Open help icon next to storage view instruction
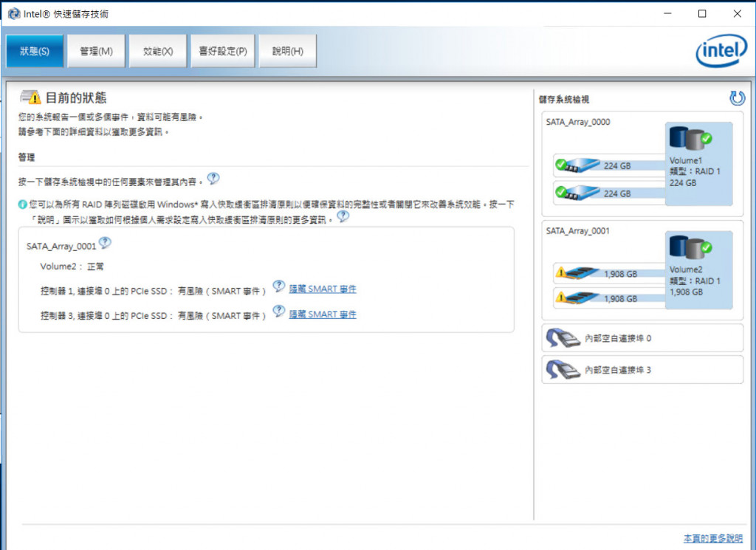Viewport: 756px width, 550px height. (x=213, y=179)
